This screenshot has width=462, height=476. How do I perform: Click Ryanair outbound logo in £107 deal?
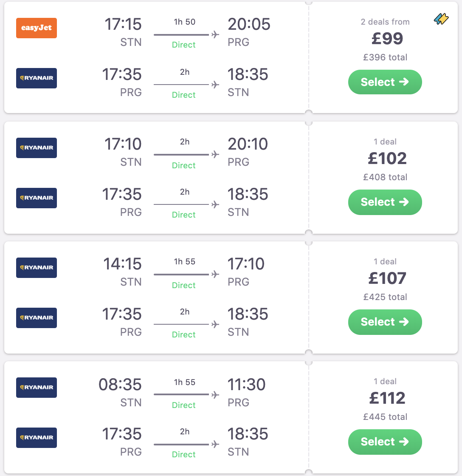click(37, 268)
